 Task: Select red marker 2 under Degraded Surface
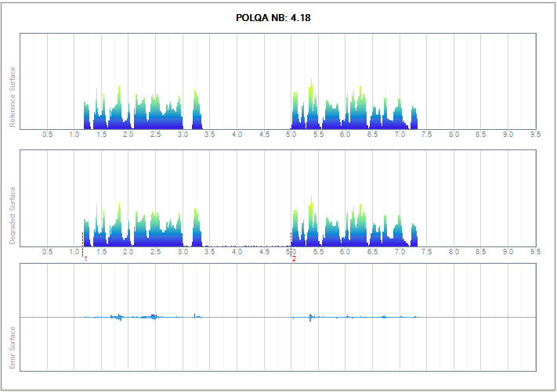(294, 258)
